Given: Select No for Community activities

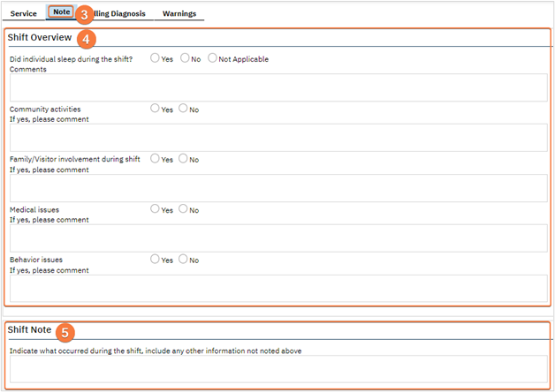Looking at the screenshot, I should [x=183, y=109].
